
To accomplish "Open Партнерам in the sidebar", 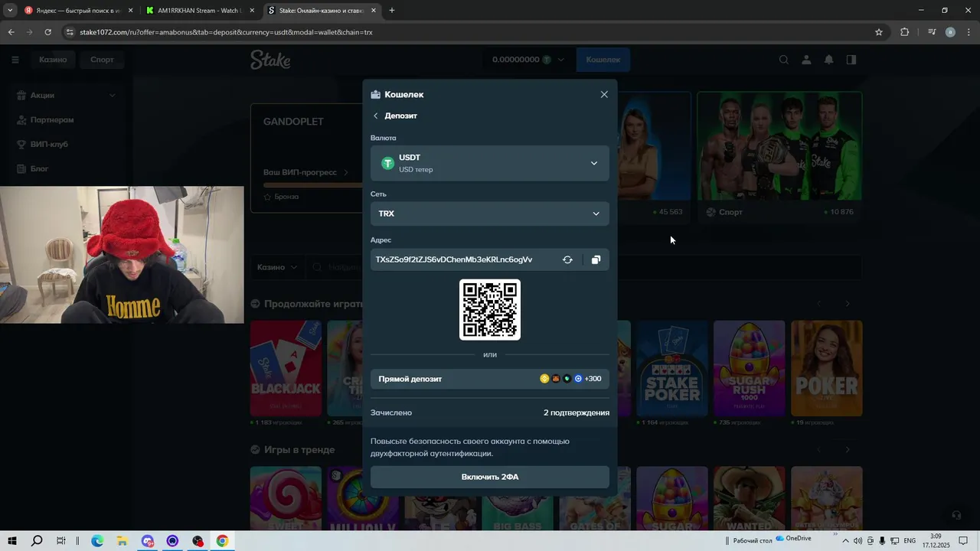I will [52, 120].
